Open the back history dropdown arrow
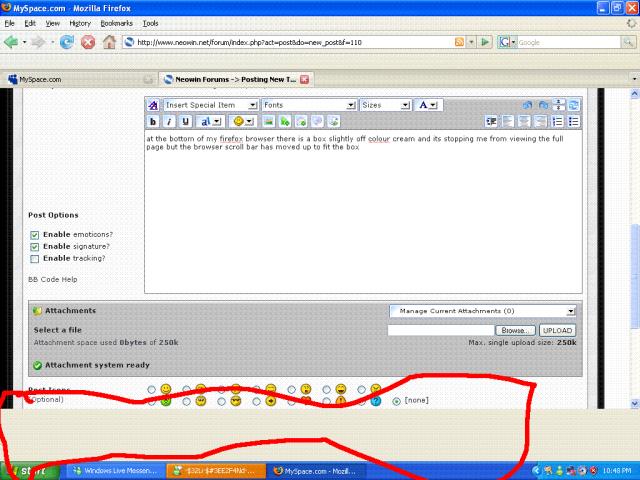The height and width of the screenshot is (480, 640). click(x=24, y=42)
